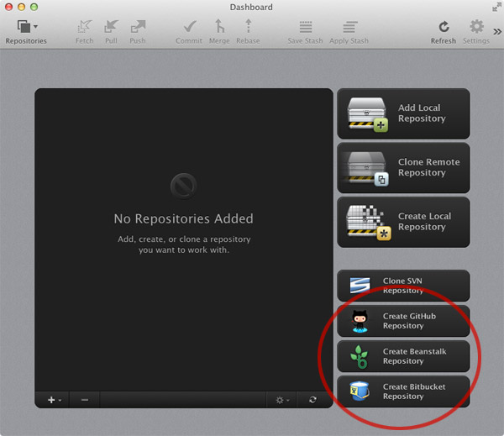The image size is (504, 436).
Task: Select Create Beanstalk Repository
Action: click(403, 356)
